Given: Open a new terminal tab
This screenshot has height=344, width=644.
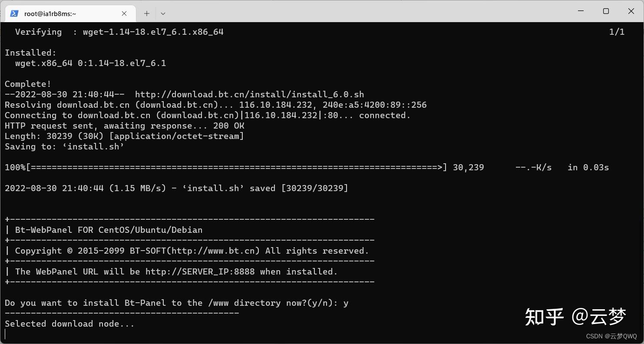Looking at the screenshot, I should pyautogui.click(x=147, y=13).
